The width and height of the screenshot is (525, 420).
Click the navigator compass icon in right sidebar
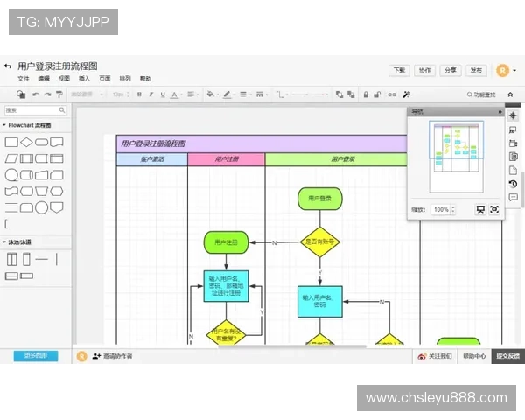click(513, 115)
